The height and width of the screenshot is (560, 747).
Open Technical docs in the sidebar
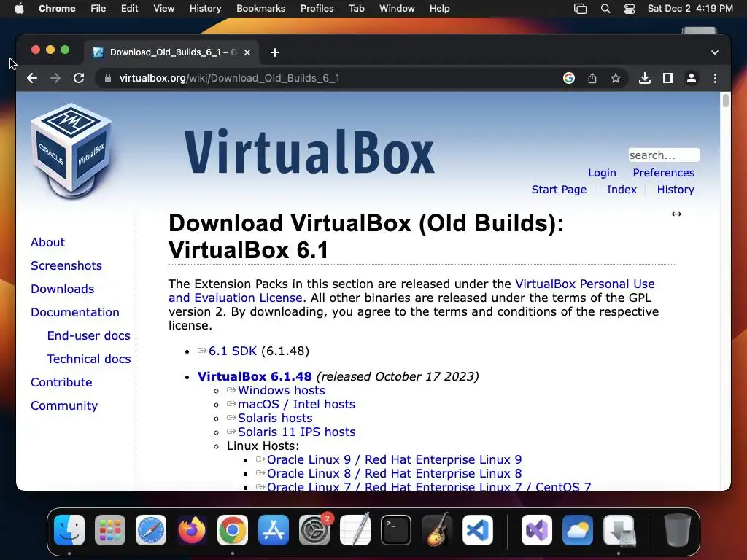tap(88, 359)
